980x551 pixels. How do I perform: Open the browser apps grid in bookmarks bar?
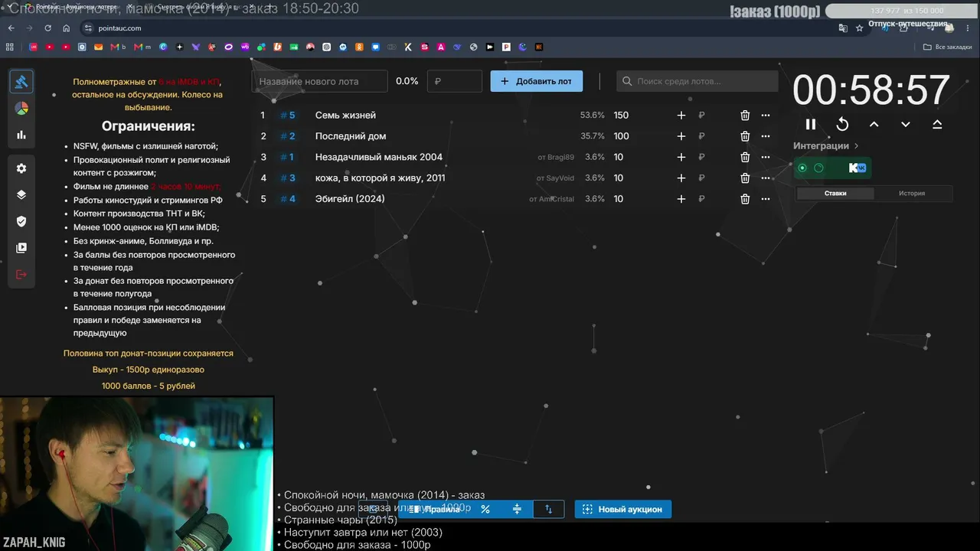pos(10,47)
